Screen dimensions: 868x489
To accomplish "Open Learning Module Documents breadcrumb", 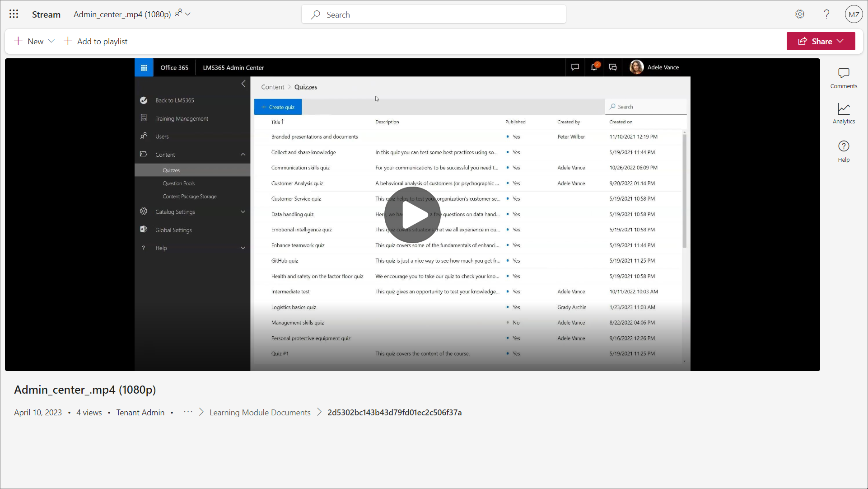I will coord(260,412).
